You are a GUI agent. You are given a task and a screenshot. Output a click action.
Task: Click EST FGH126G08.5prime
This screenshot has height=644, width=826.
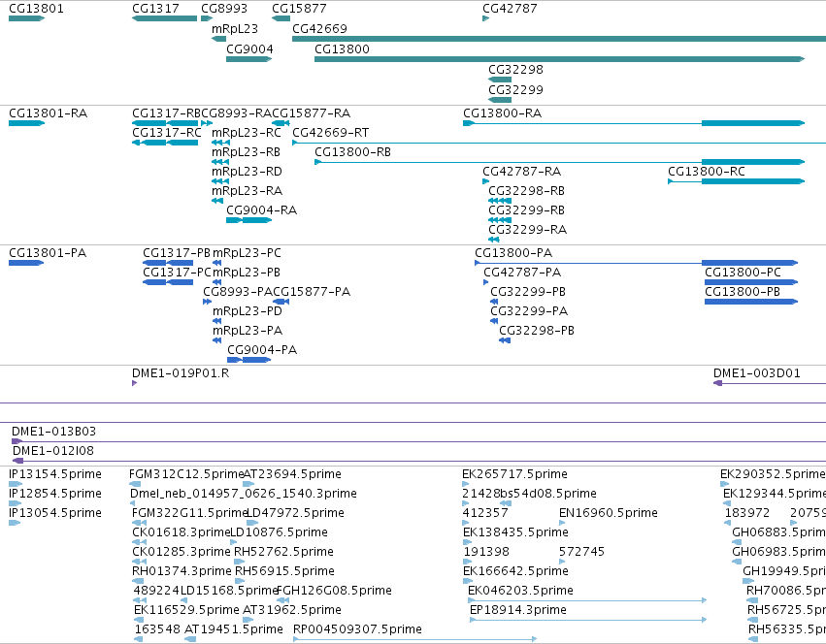[x=334, y=591]
